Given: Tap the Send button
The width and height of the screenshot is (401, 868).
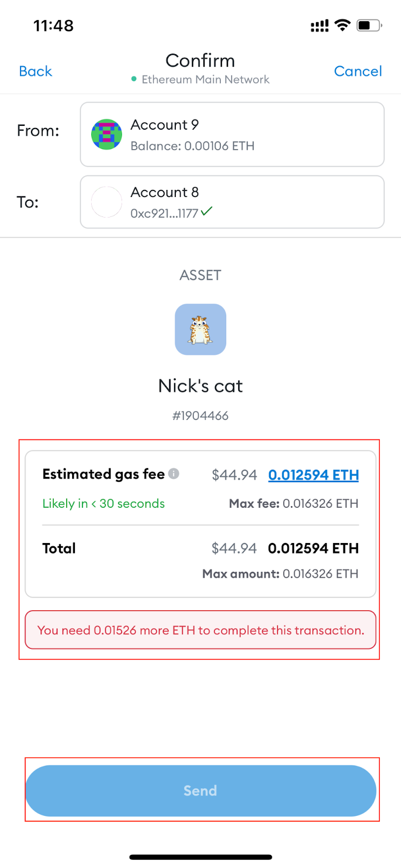Looking at the screenshot, I should coord(201,790).
